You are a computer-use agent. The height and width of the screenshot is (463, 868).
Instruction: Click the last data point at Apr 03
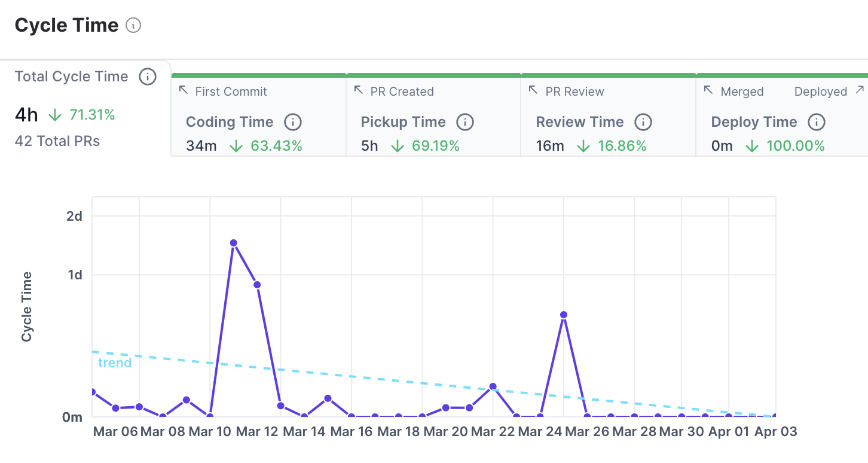[x=775, y=416]
